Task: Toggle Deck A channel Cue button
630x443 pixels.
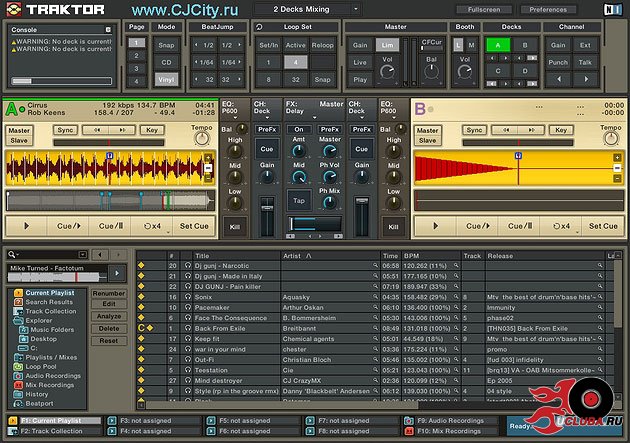Action: click(266, 149)
